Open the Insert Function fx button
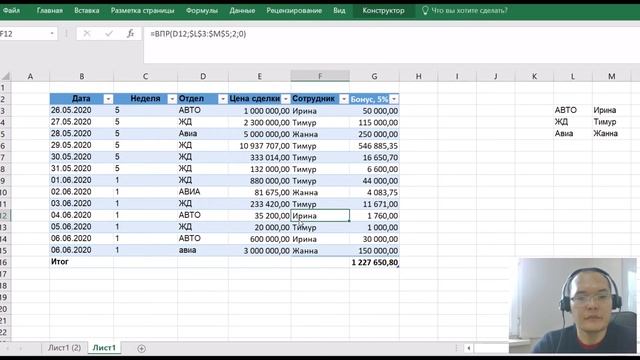640x360 pixels. [130, 34]
